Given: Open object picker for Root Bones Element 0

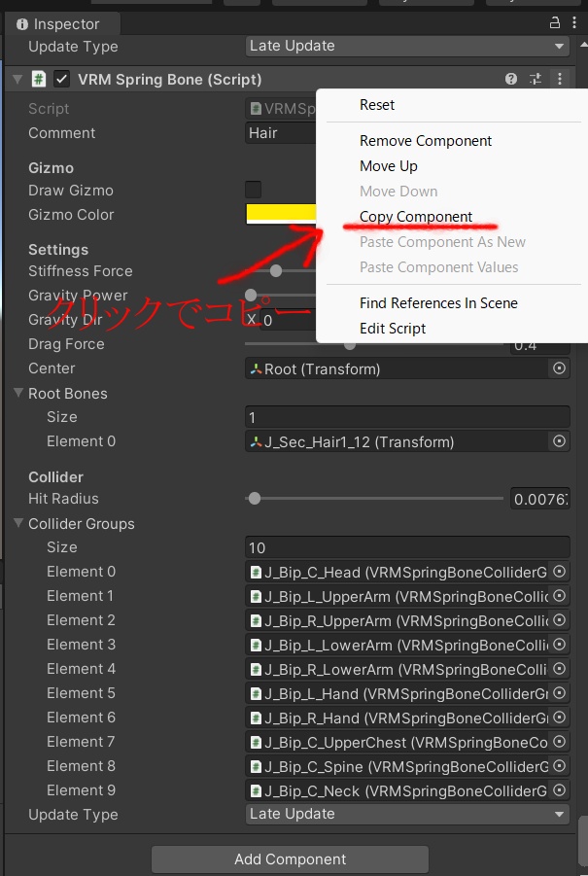Looking at the screenshot, I should coord(559,441).
